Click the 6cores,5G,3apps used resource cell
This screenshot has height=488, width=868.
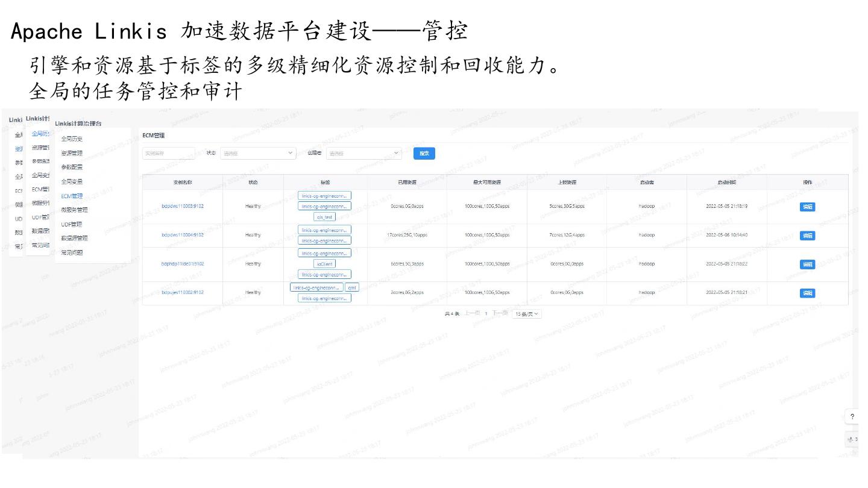(407, 264)
